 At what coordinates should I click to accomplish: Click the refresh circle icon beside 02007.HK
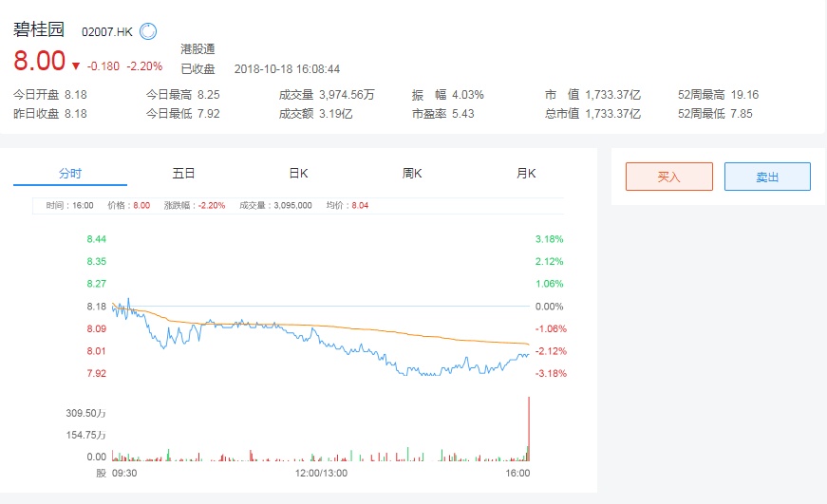click(x=148, y=31)
